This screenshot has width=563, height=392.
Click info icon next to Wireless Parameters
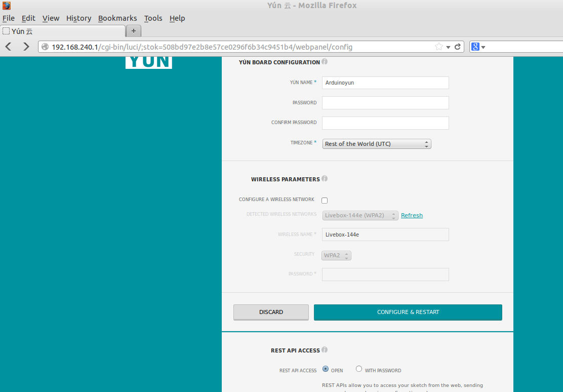[325, 179]
